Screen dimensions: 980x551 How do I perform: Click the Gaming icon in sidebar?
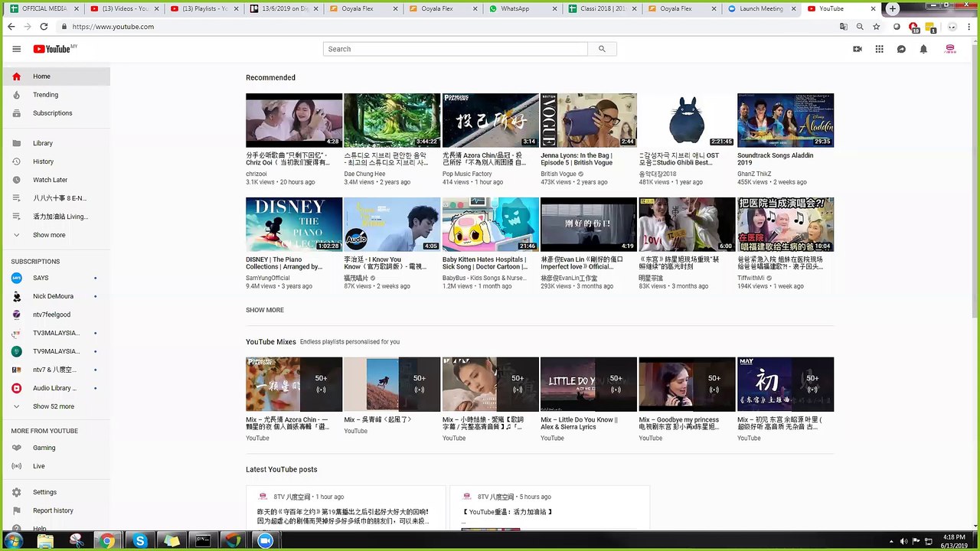(x=17, y=448)
